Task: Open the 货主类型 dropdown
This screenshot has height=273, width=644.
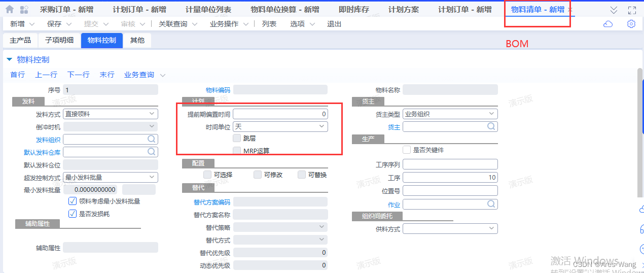Action: [x=450, y=114]
